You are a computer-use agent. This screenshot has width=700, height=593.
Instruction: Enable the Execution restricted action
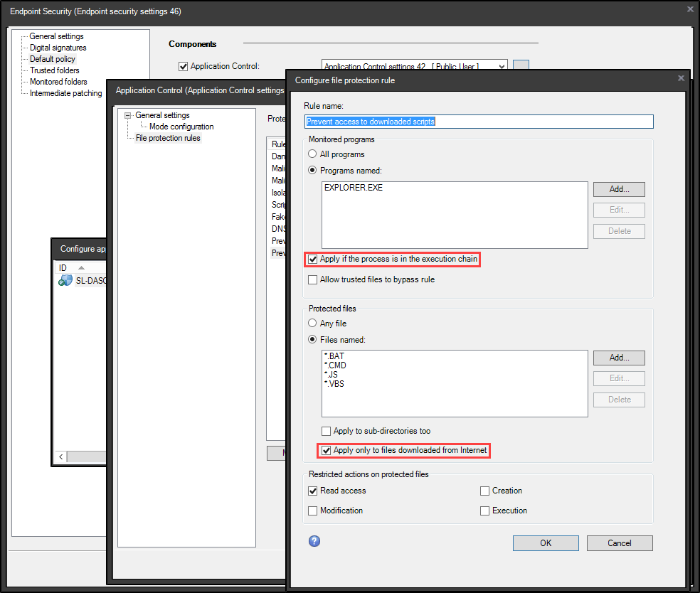click(x=485, y=511)
